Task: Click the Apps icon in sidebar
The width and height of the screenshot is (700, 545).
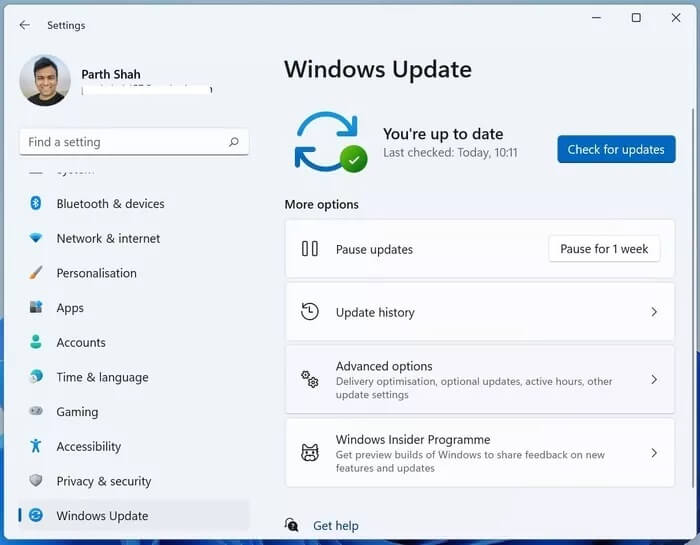Action: click(36, 307)
